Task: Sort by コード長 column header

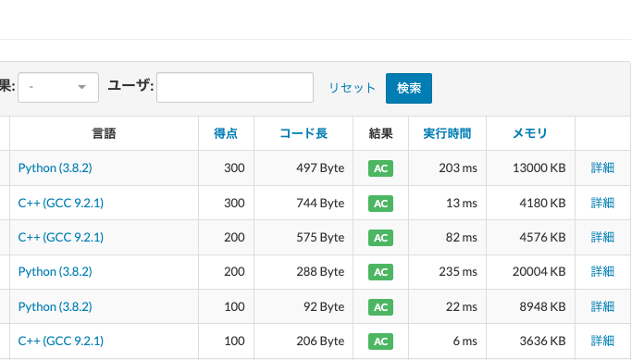Action: click(x=303, y=133)
